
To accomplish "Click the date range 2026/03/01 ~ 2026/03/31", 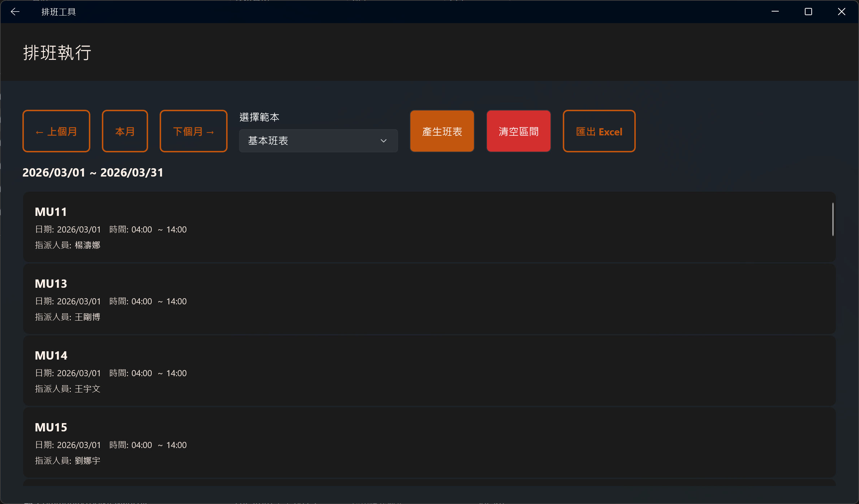I will coord(93,173).
